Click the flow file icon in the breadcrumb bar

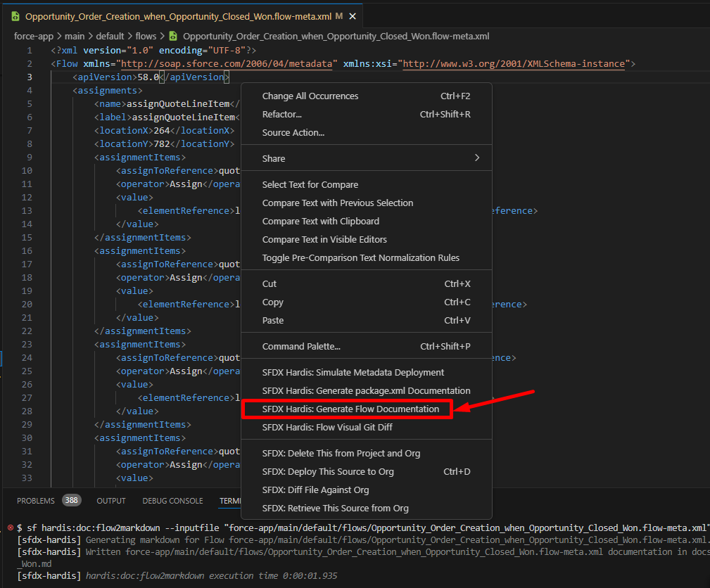(172, 36)
